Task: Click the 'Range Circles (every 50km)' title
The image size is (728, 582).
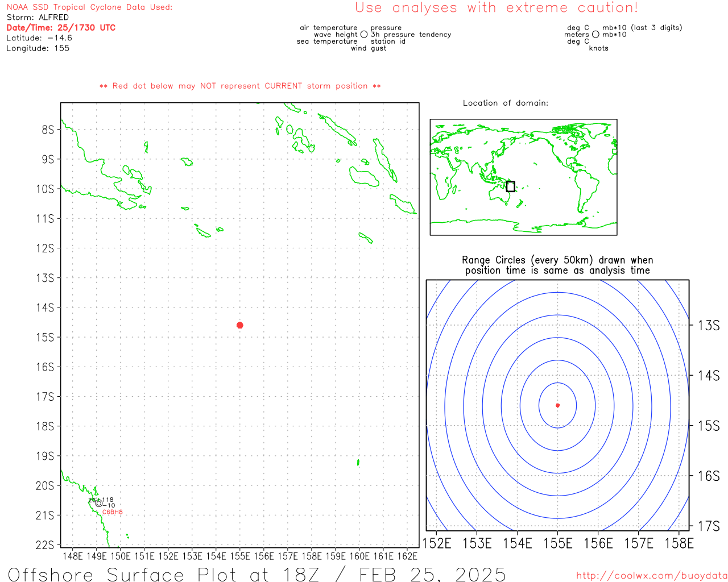Action: 557,260
